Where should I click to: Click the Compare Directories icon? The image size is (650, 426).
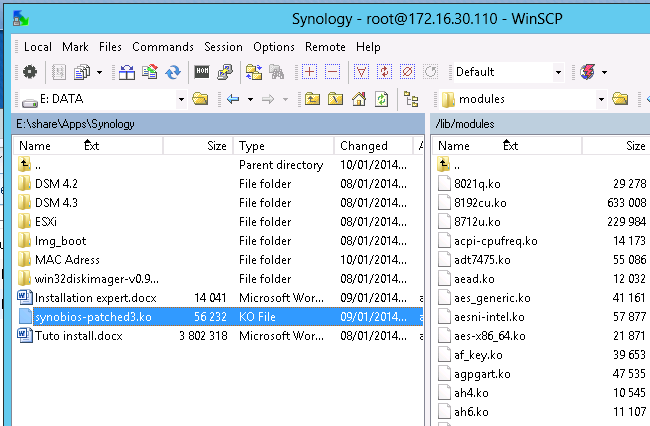127,72
